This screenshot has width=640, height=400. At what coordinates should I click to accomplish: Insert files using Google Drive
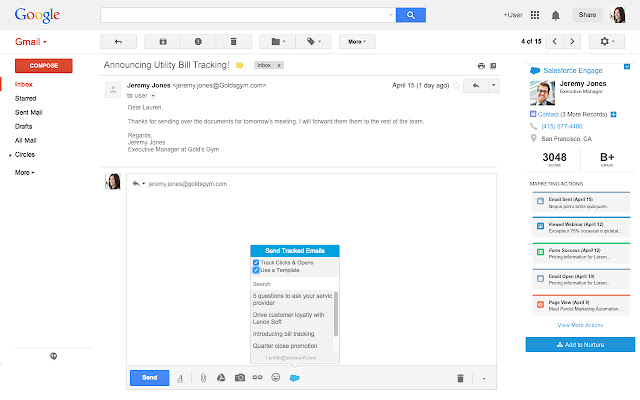point(221,378)
